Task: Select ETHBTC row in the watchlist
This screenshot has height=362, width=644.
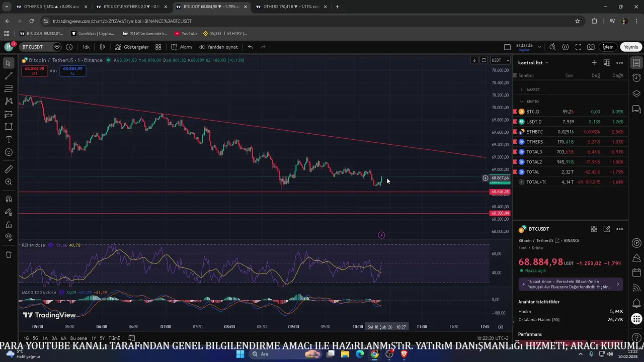Action: (x=571, y=132)
